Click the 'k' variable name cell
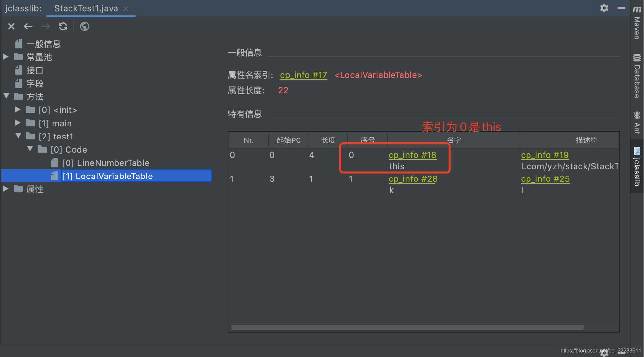This screenshot has height=357, width=644. pyautogui.click(x=391, y=190)
